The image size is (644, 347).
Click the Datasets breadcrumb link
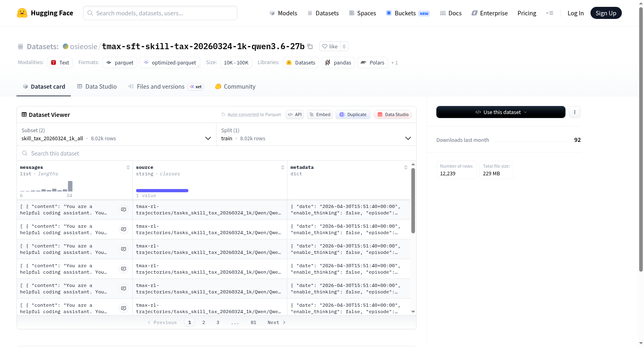pos(43,47)
